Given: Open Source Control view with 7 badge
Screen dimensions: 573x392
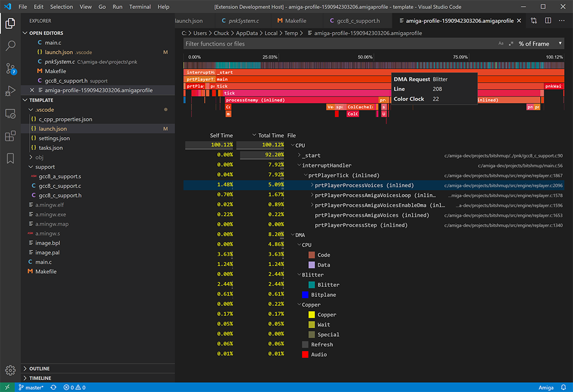Looking at the screenshot, I should point(10,68).
